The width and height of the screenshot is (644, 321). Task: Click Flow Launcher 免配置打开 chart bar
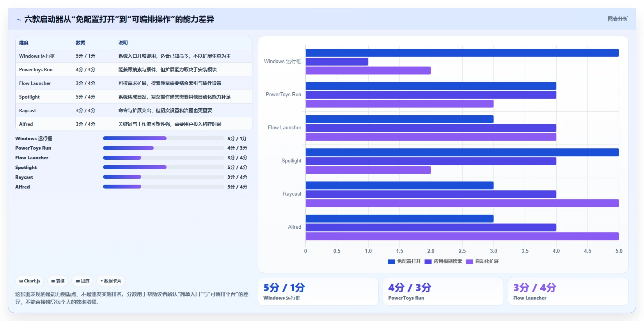pyautogui.click(x=399, y=119)
